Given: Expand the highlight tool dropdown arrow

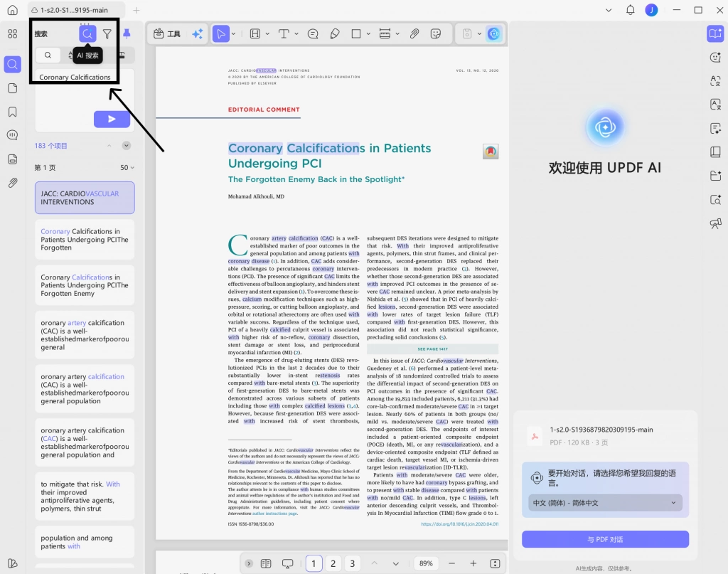Looking at the screenshot, I should coord(267,34).
